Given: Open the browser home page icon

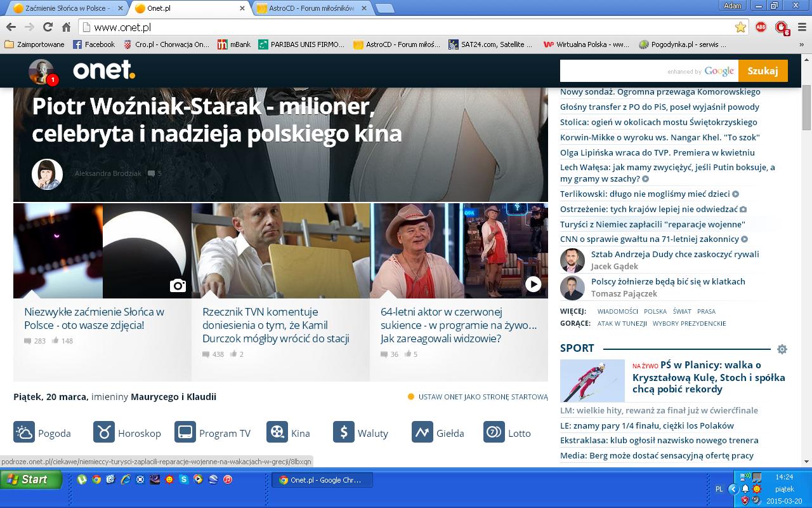Looking at the screenshot, I should point(66,27).
